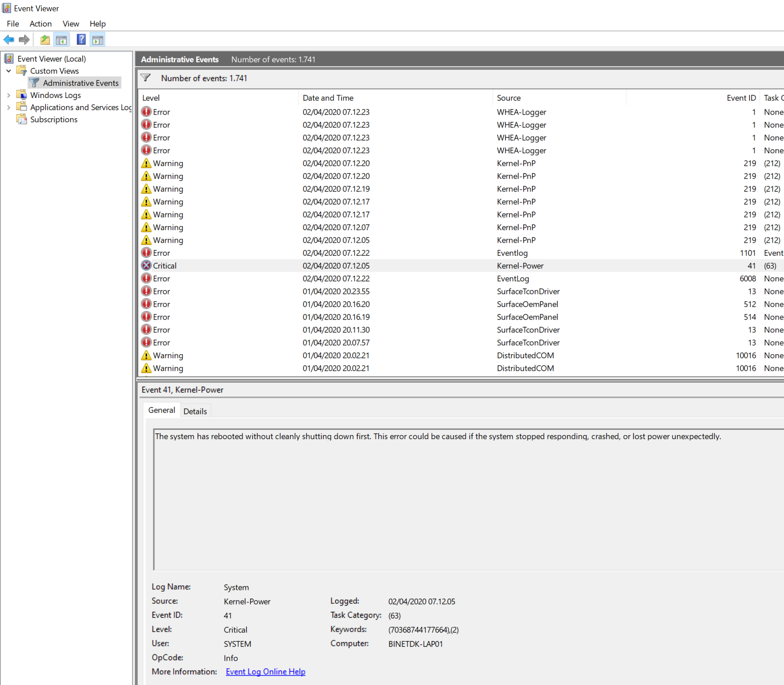Click Event ID 6008 cell
This screenshot has height=685, width=784.
(x=748, y=279)
